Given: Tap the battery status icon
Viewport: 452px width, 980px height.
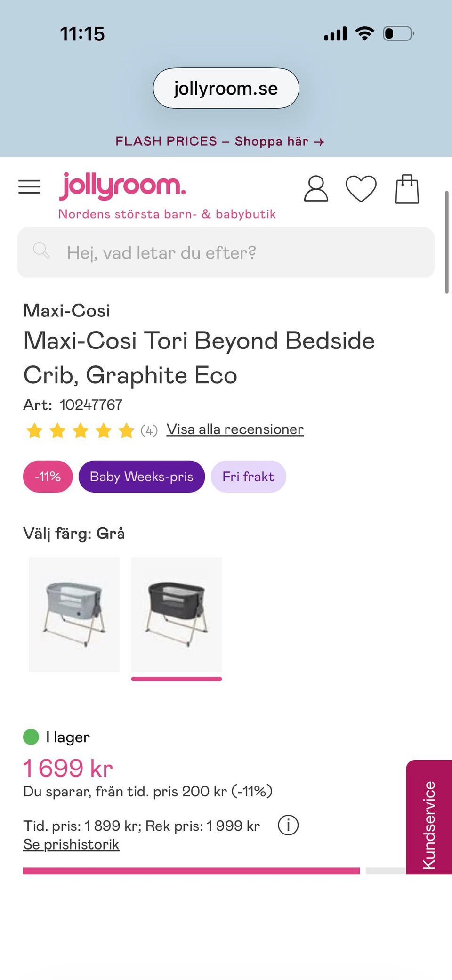Looking at the screenshot, I should pyautogui.click(x=398, y=34).
